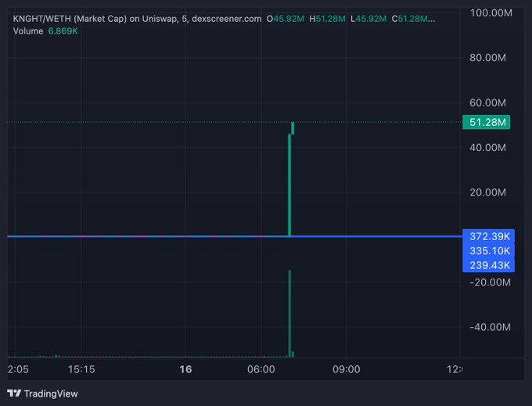Click the -20.00M price axis label
Viewport: 532px width, 406px height.
click(x=490, y=282)
